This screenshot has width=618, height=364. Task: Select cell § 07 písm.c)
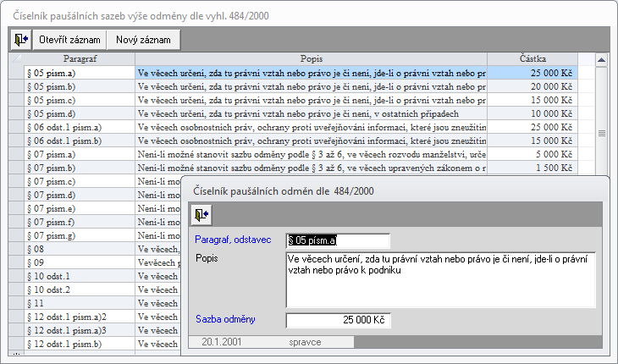pyautogui.click(x=80, y=181)
